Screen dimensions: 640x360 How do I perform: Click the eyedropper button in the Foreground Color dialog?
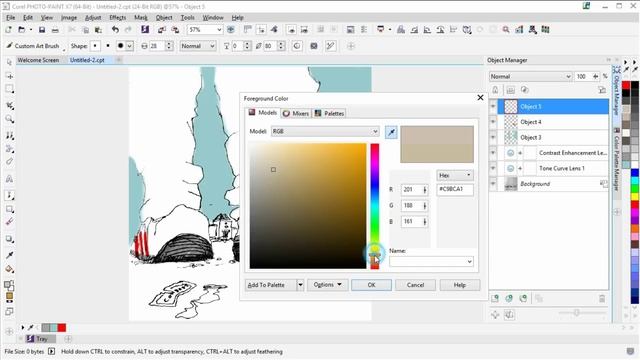pos(391,132)
